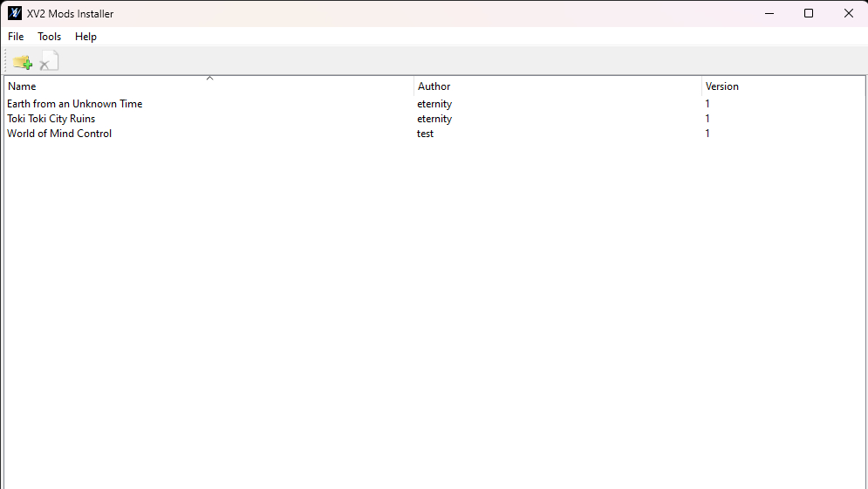This screenshot has height=489, width=868.
Task: Click version 1 of Toki Toki City Ruins
Action: click(x=707, y=119)
